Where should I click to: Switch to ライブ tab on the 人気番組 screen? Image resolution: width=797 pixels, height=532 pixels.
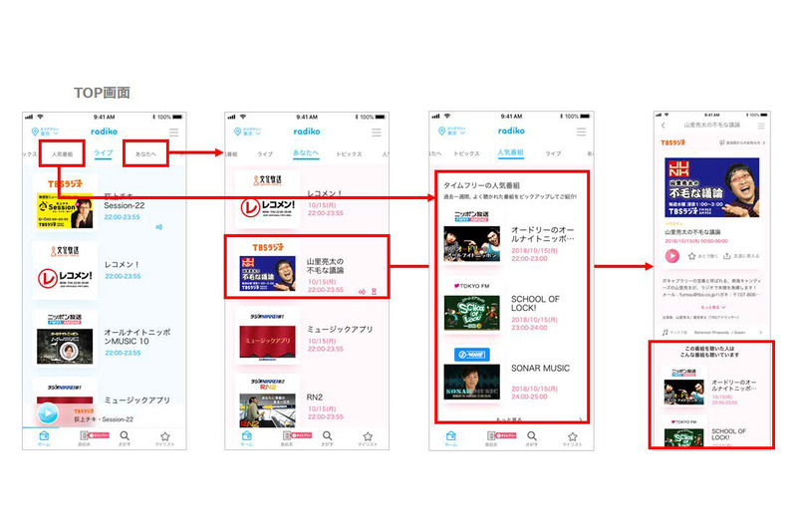point(554,153)
